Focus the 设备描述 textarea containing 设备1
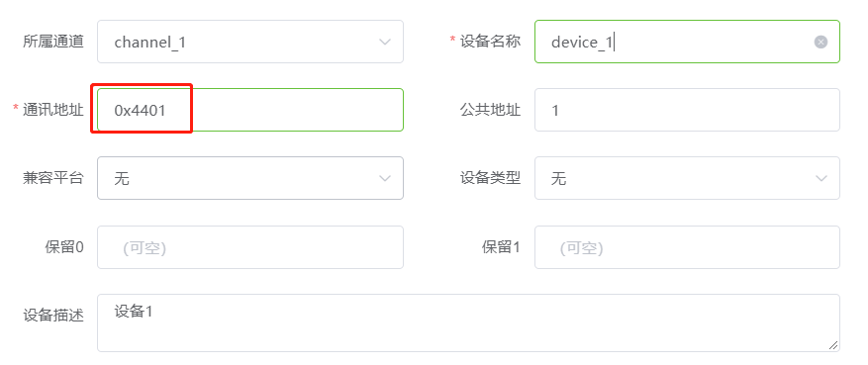 tap(468, 323)
